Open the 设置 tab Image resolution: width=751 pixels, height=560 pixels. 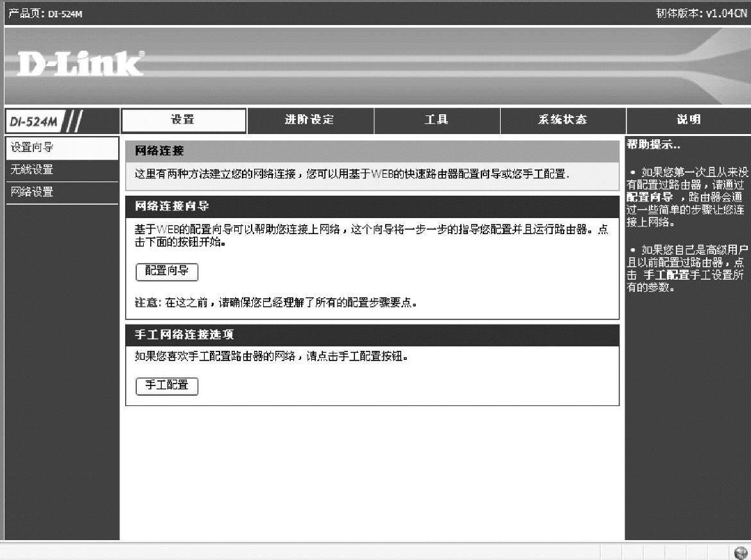coord(184,120)
